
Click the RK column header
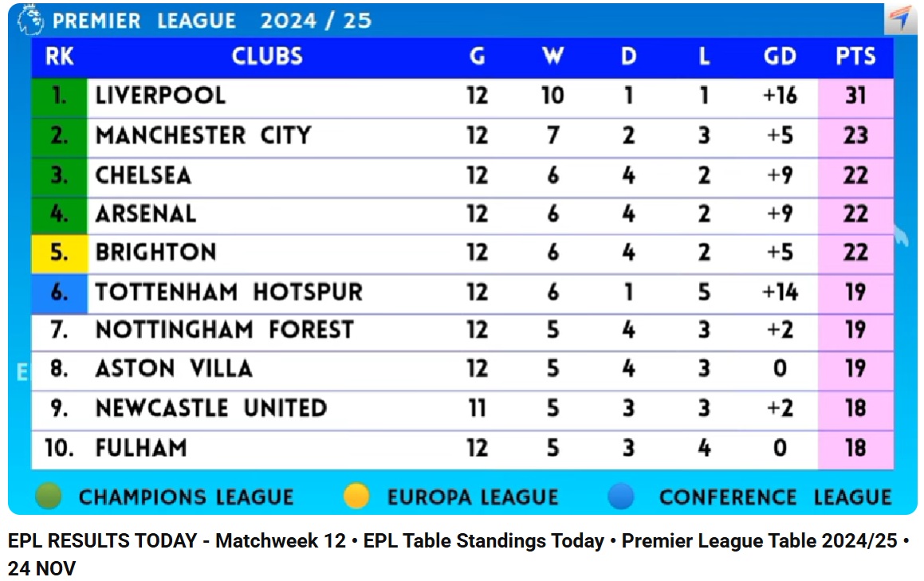(60, 57)
